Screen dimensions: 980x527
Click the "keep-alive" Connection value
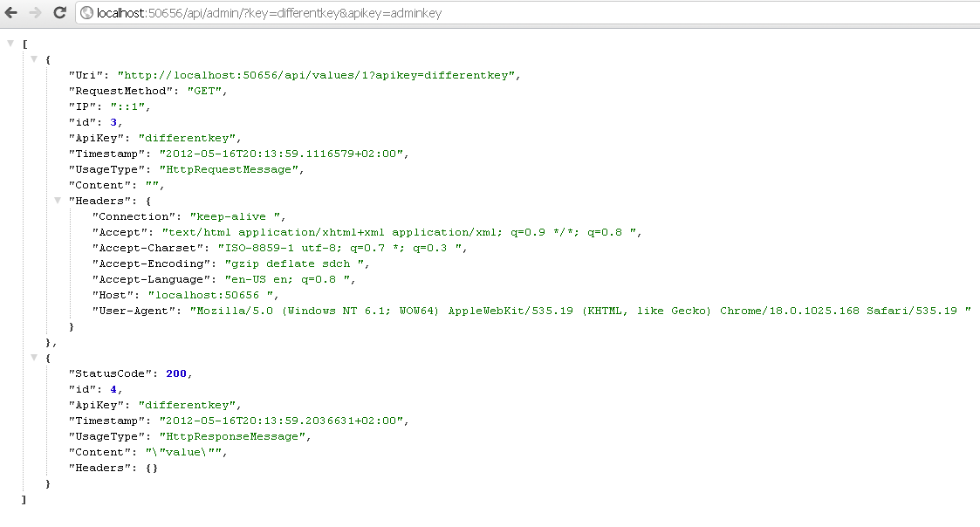pyautogui.click(x=236, y=216)
